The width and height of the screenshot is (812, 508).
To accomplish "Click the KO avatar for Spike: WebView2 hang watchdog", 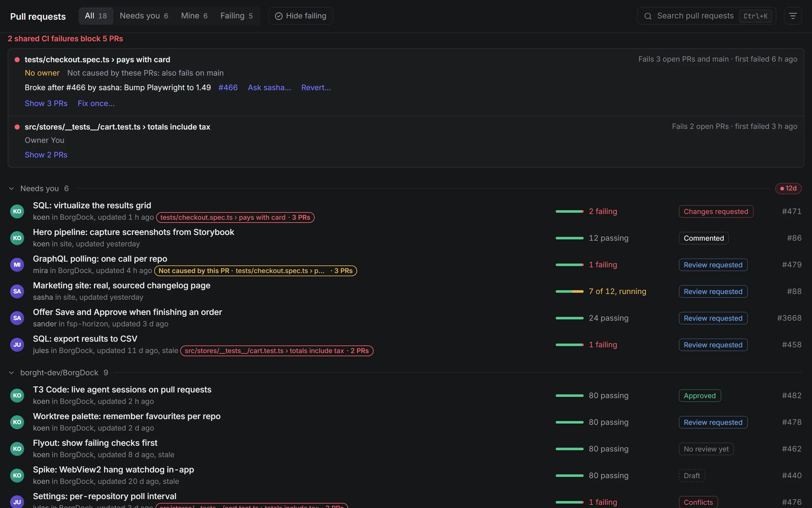I will (17, 475).
